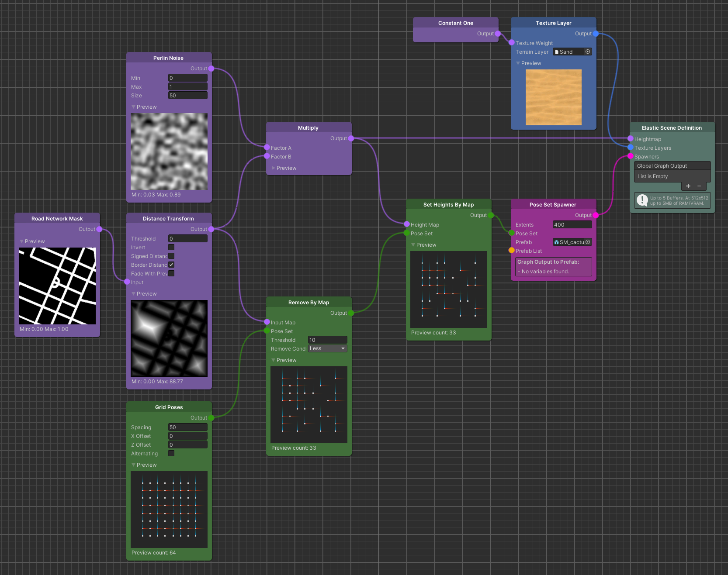Click the Perlin Noise Output port

211,69
